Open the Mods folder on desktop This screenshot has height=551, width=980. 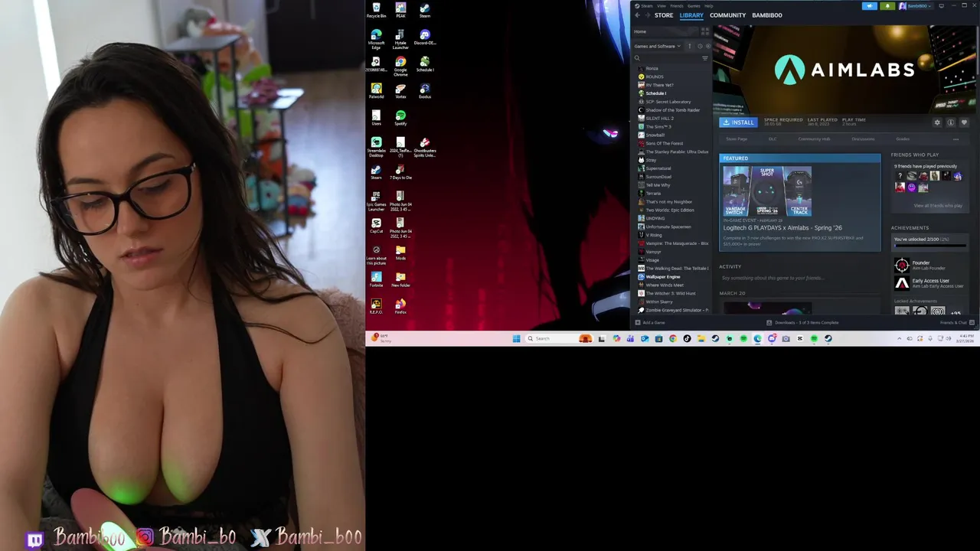pyautogui.click(x=400, y=253)
